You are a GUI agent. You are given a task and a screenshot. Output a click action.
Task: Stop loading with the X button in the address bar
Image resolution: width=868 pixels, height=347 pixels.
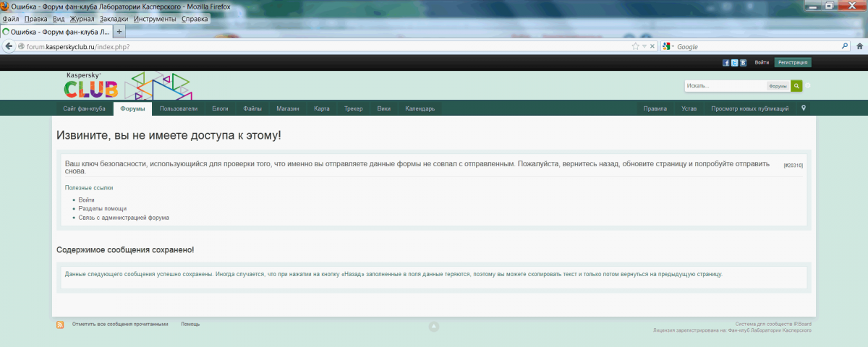click(x=652, y=46)
